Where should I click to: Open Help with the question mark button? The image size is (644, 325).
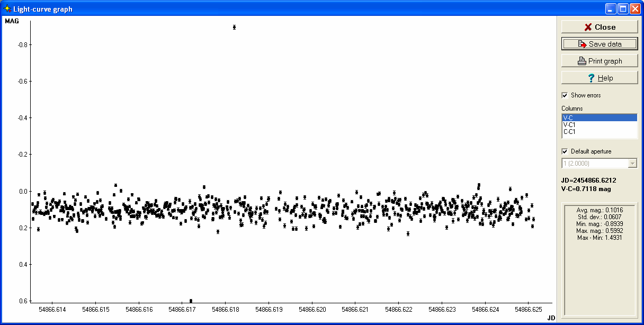click(600, 78)
